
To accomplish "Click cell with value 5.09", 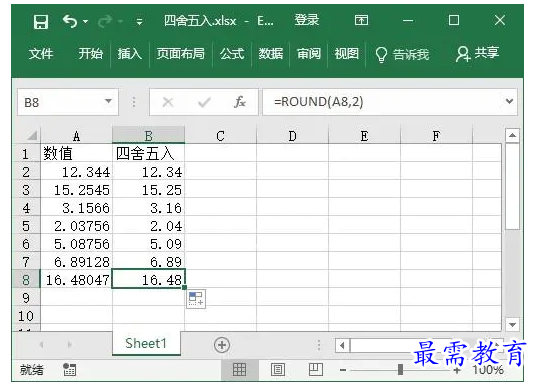I will tap(148, 244).
